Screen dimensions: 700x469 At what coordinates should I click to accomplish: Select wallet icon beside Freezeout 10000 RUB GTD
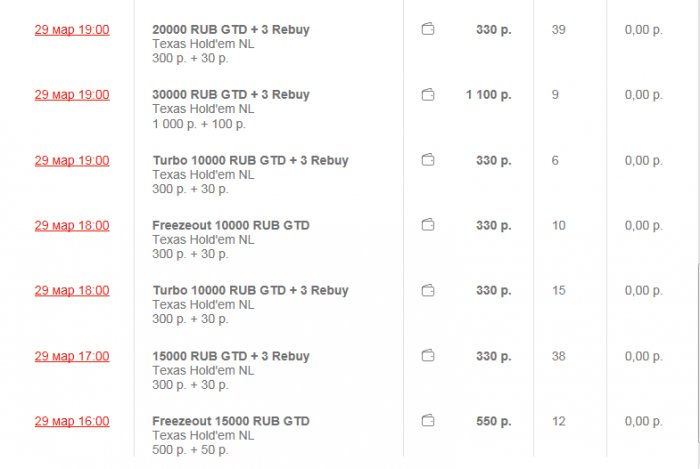[428, 225]
